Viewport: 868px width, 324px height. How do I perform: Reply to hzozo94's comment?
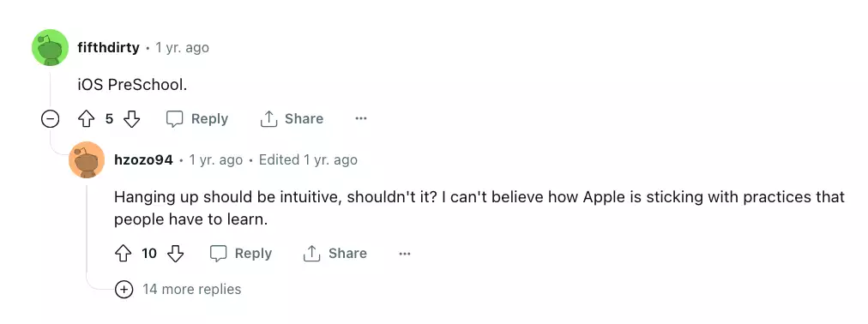point(241,254)
